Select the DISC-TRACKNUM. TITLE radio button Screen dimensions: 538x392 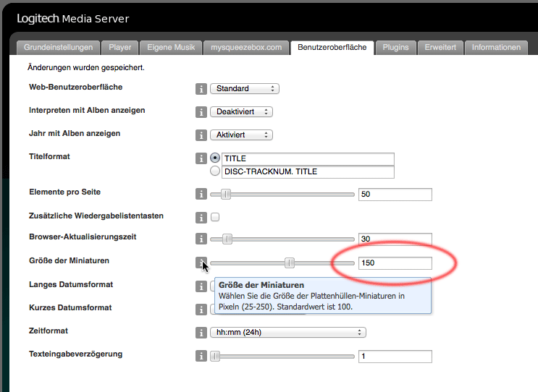(x=215, y=171)
